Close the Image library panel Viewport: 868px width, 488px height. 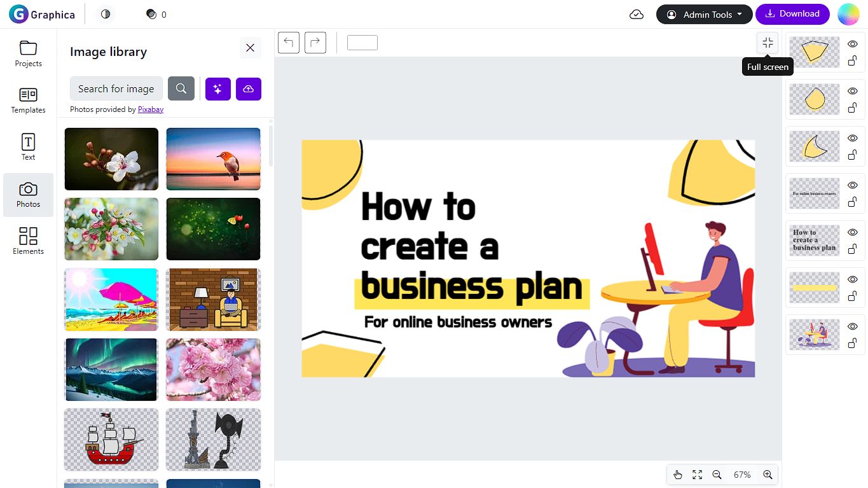pos(251,48)
